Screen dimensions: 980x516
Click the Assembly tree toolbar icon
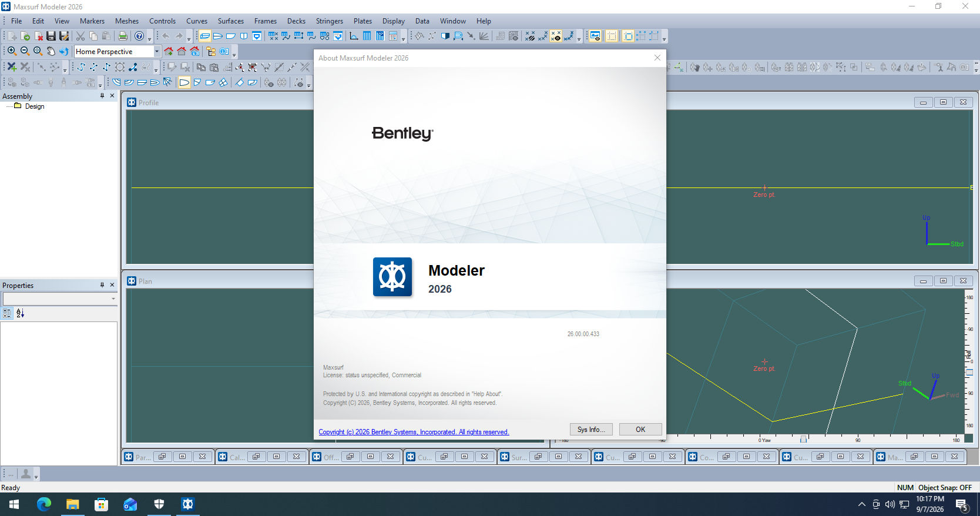point(211,51)
